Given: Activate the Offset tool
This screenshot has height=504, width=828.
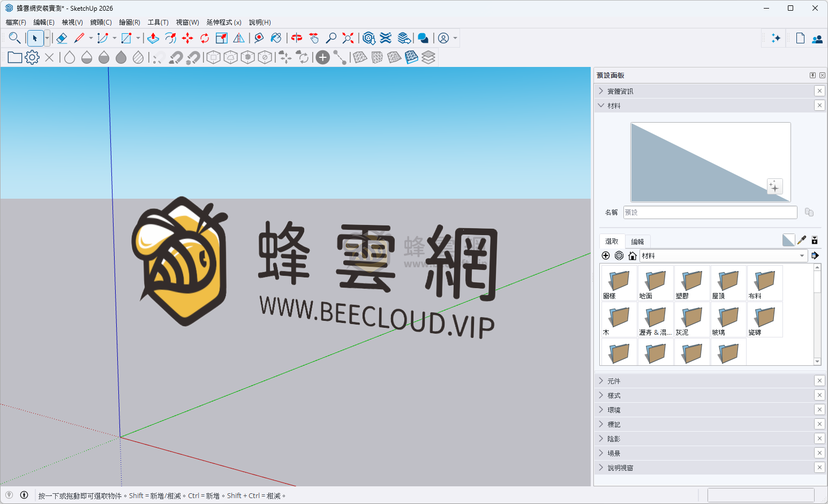Looking at the screenshot, I should coord(170,38).
